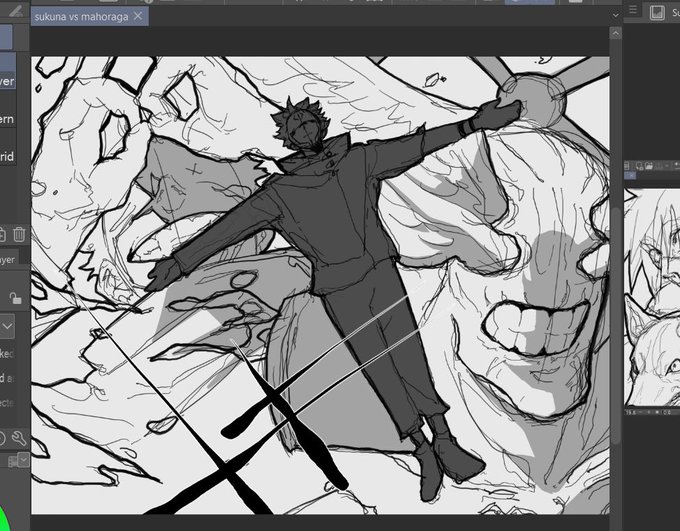Open the right panel hamburger menu
This screenshot has width=680, height=531.
click(x=633, y=10)
